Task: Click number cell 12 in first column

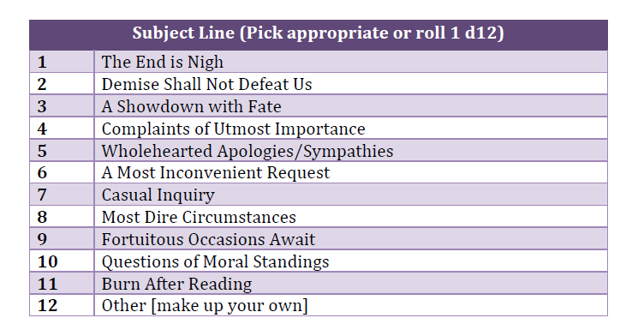Action: click(x=62, y=305)
